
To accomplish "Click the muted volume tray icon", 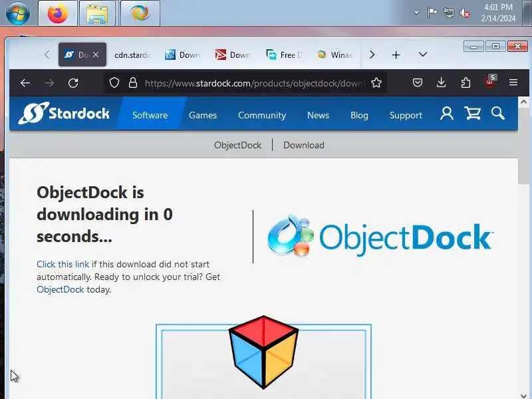I will point(465,13).
